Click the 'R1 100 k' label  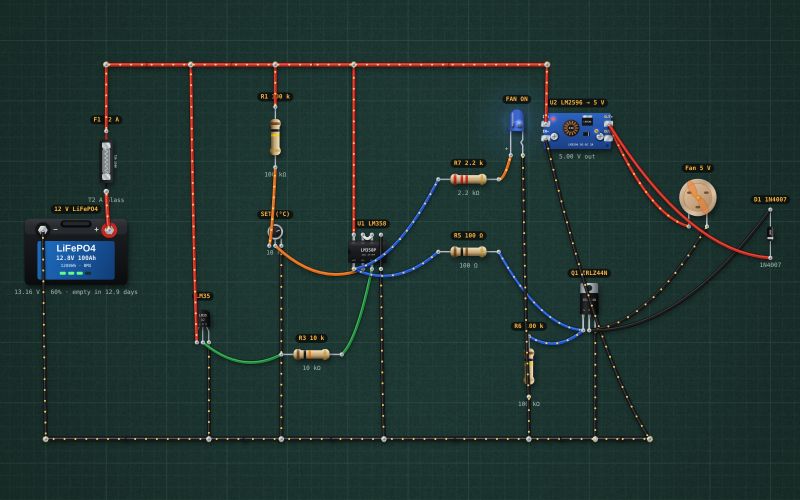tap(275, 96)
